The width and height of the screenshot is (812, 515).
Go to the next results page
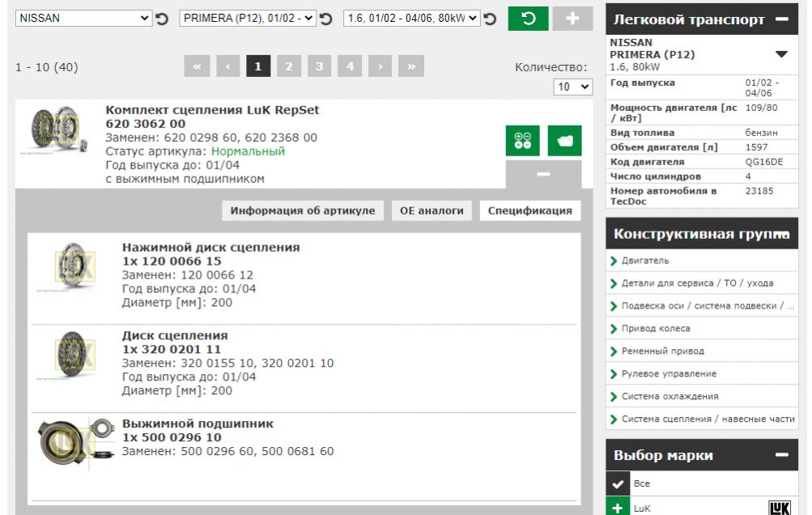[380, 66]
